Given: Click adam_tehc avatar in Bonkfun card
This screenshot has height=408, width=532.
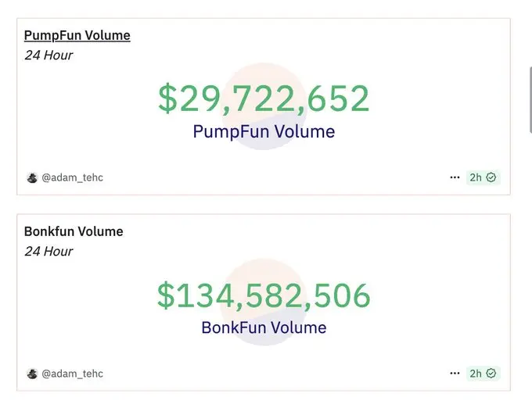Looking at the screenshot, I should (32, 374).
